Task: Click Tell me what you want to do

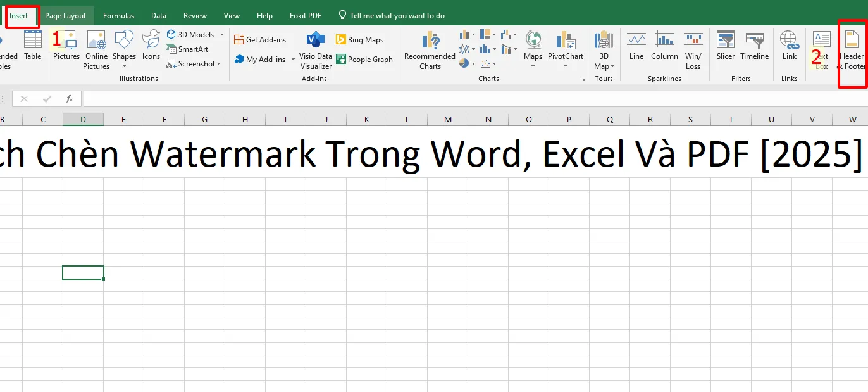Action: 392,16
